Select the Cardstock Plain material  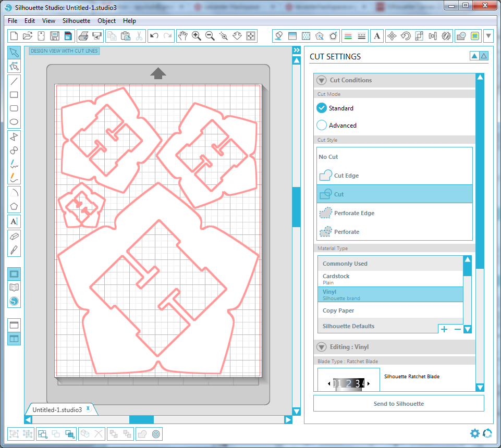[x=390, y=279]
